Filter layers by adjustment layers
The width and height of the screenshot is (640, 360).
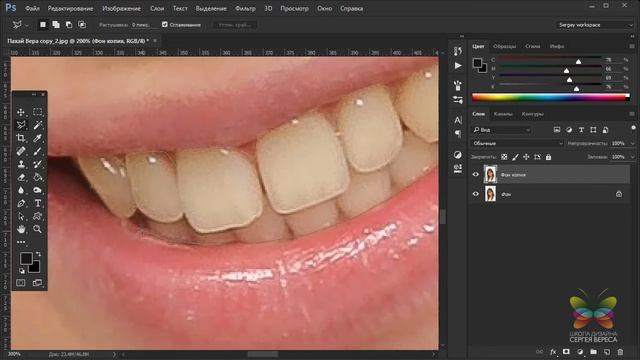569,130
